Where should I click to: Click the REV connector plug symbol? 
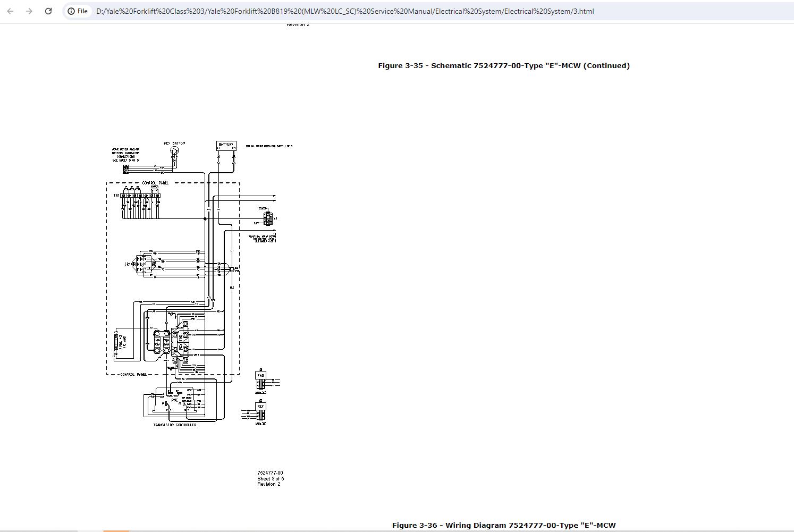click(x=260, y=411)
